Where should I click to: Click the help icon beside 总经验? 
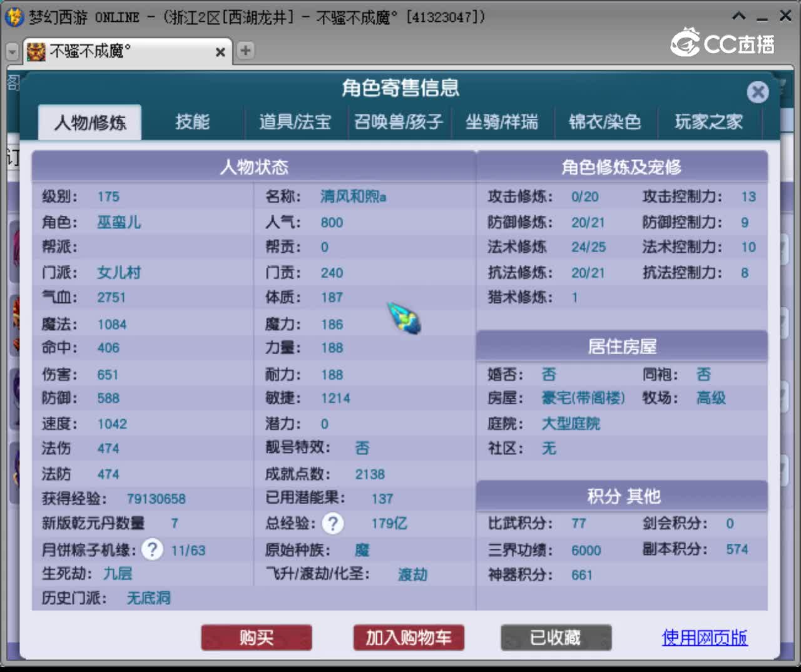click(333, 523)
